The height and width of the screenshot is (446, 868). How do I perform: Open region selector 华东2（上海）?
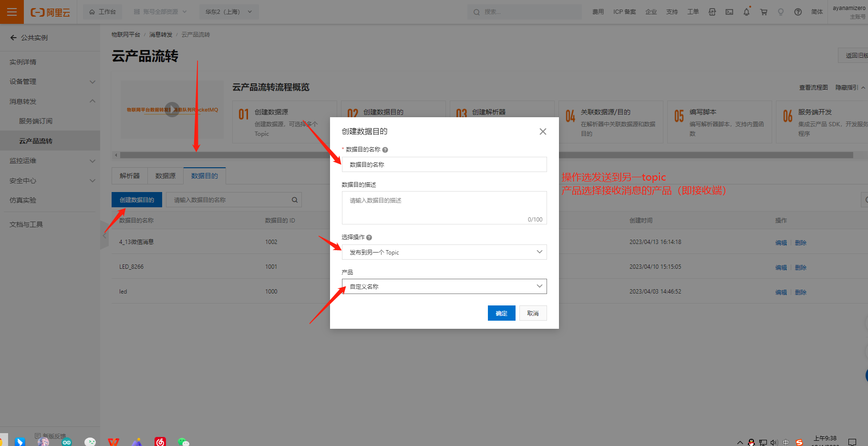(x=228, y=12)
